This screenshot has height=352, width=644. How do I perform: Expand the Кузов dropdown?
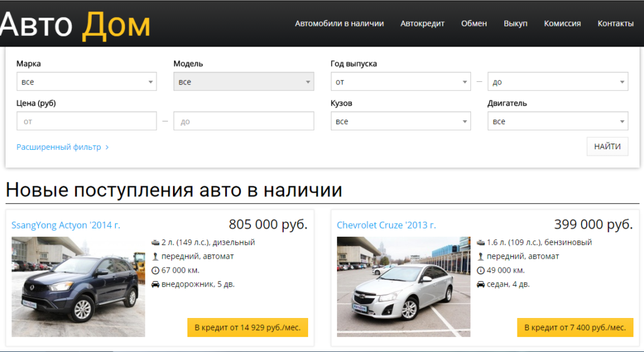pyautogui.click(x=401, y=121)
